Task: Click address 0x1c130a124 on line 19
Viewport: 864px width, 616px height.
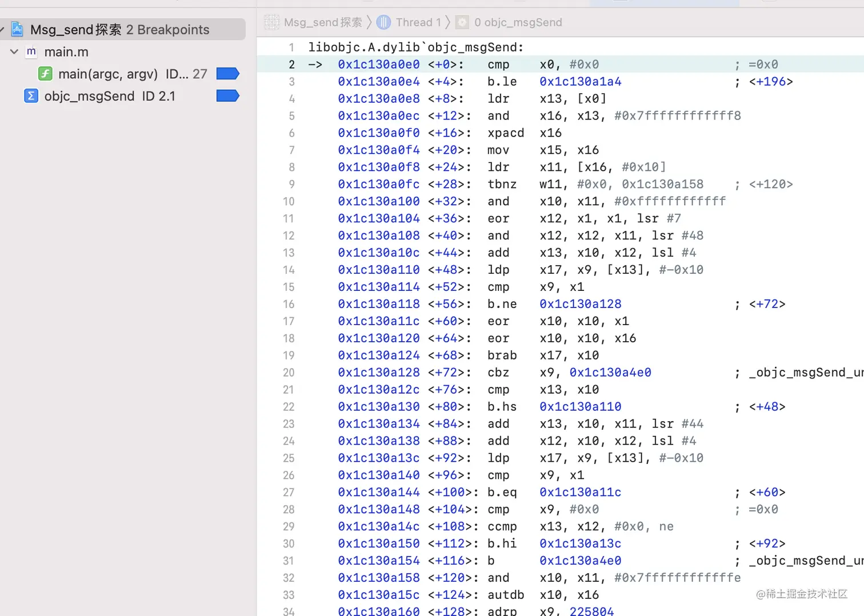Action: (x=378, y=355)
